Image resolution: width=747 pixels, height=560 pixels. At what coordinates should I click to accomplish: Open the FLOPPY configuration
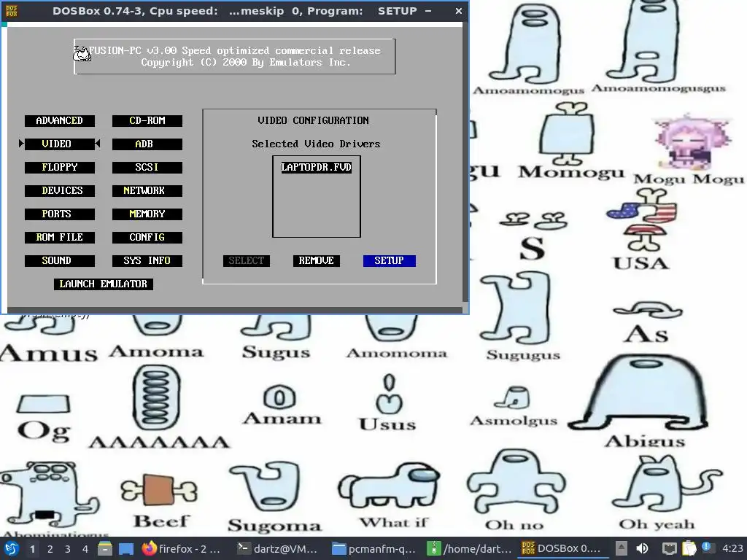click(x=60, y=168)
